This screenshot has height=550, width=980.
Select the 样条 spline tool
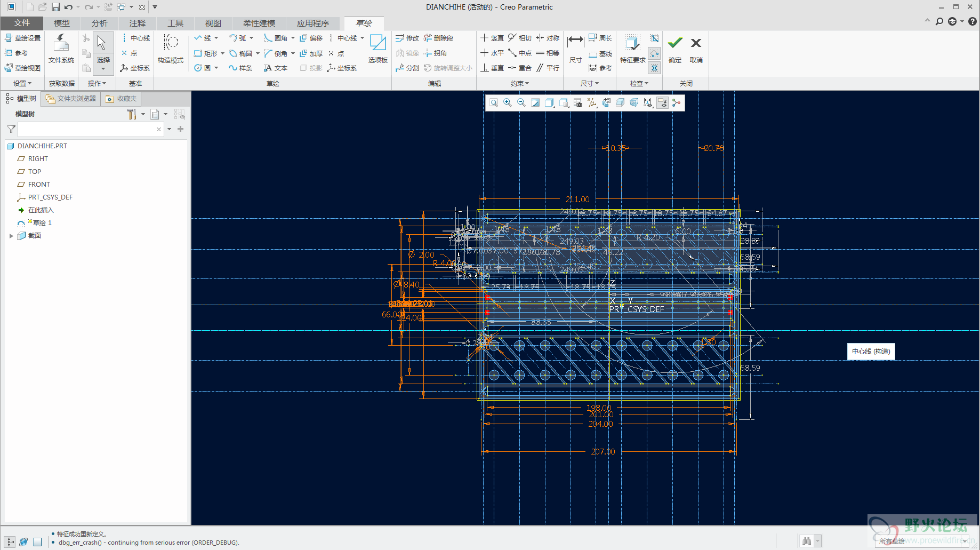240,68
